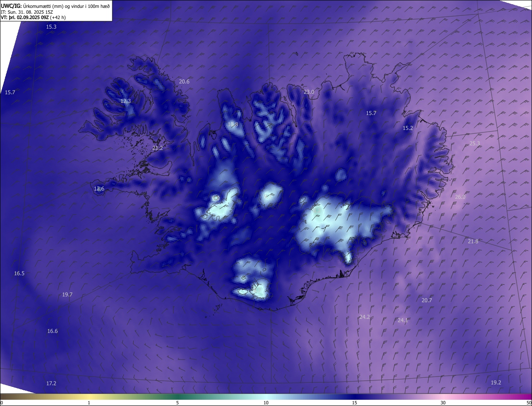Click the color scale tick labeled 1
Image resolution: width=532 pixels, height=406 pixels.
[89, 403]
